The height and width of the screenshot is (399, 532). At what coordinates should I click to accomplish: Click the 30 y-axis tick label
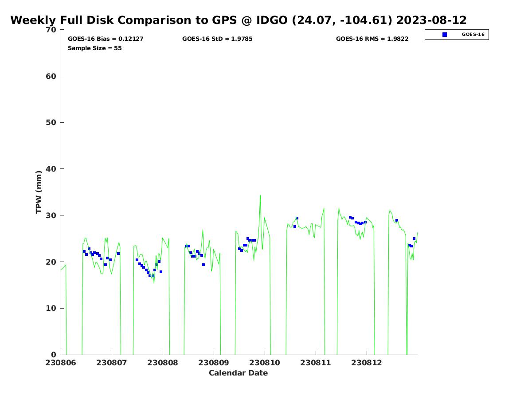tap(51, 215)
